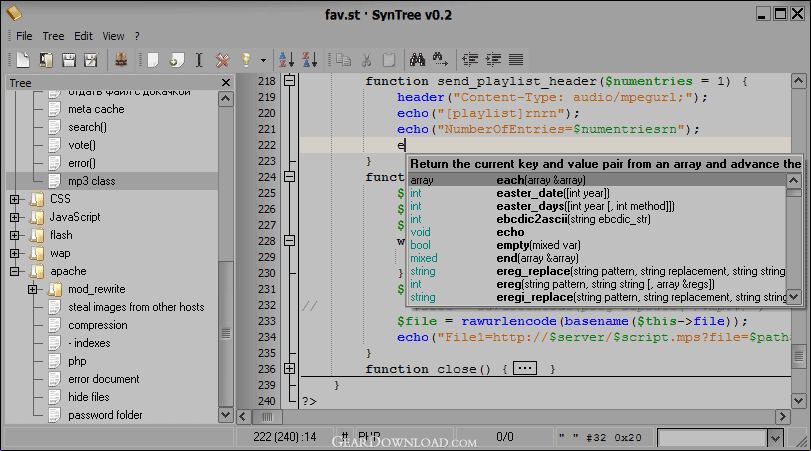
Task: Choose easter_date in the autocomplete list
Action: point(597,193)
